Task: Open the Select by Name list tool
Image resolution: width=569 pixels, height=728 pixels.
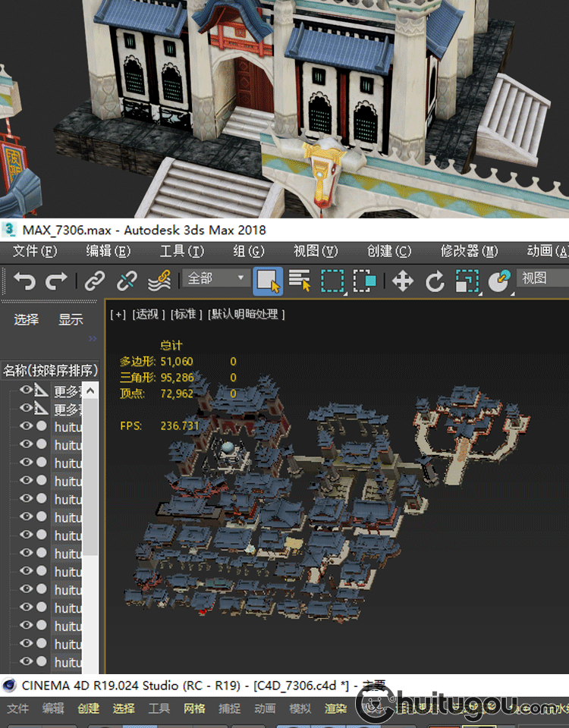Action: (300, 281)
